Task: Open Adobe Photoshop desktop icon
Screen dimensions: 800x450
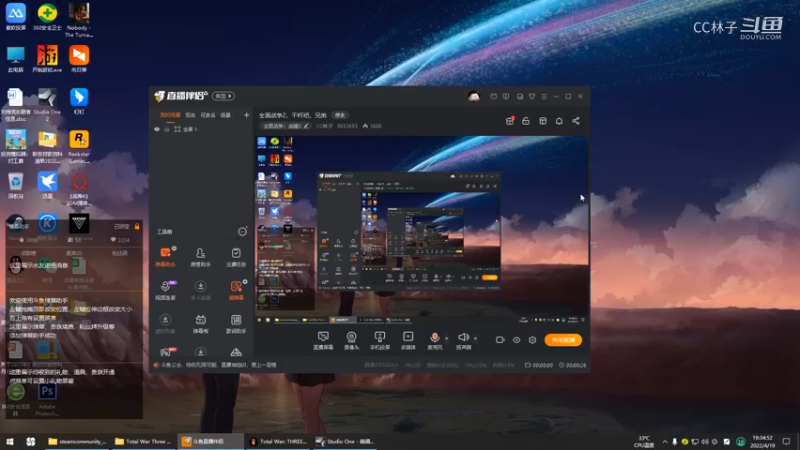Action: tap(47, 398)
